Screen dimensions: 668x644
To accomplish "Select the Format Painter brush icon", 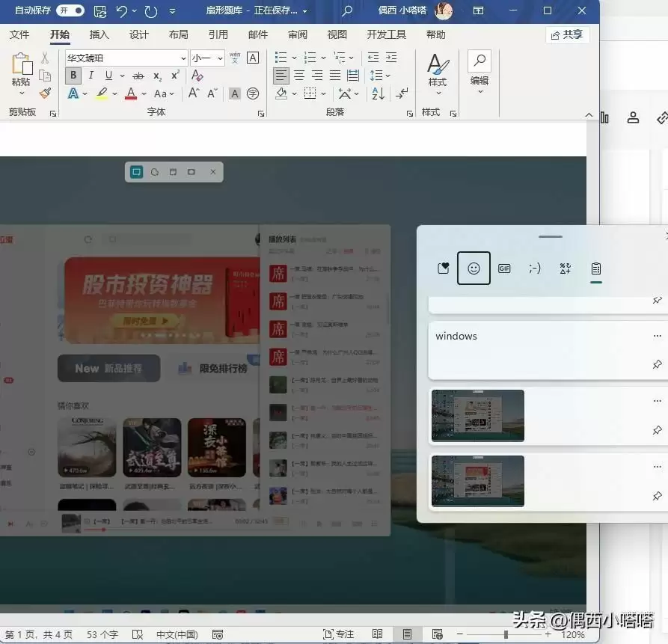I will pyautogui.click(x=45, y=93).
